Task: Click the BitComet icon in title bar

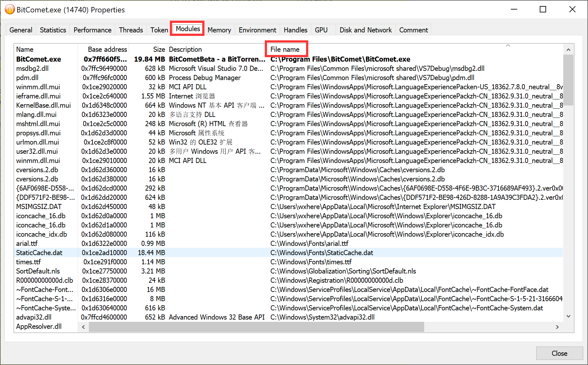Action: [10, 10]
